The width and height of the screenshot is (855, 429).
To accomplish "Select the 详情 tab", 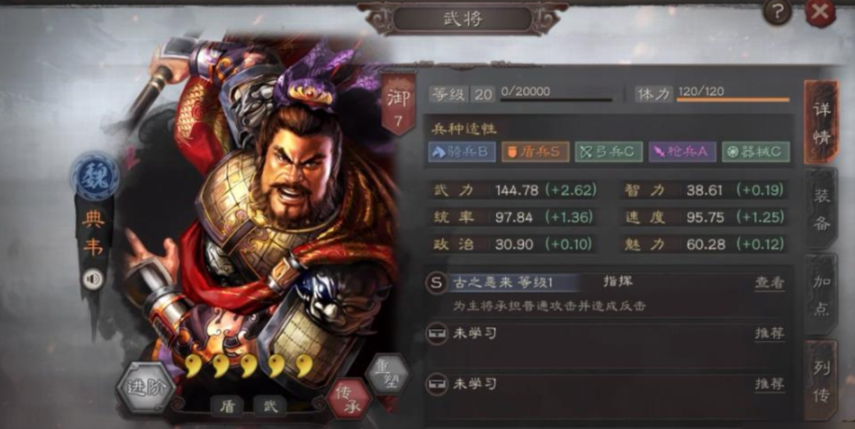I will pos(821,122).
